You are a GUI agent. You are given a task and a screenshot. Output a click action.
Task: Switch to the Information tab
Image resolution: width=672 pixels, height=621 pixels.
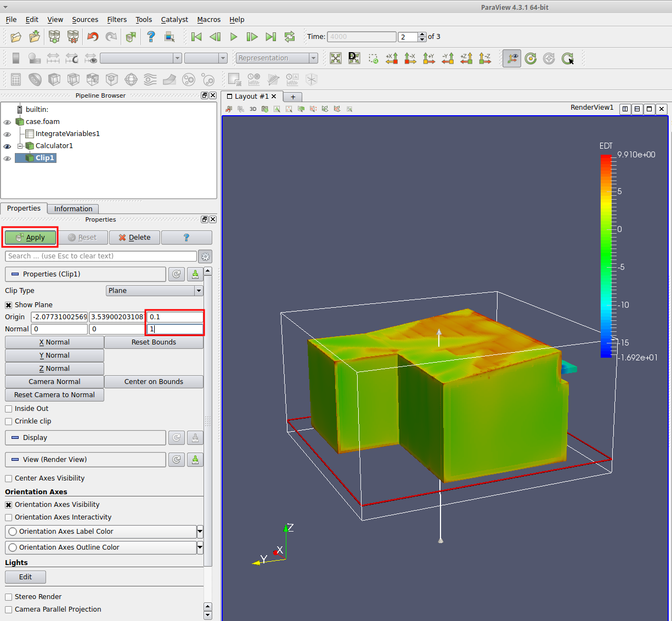[73, 209]
